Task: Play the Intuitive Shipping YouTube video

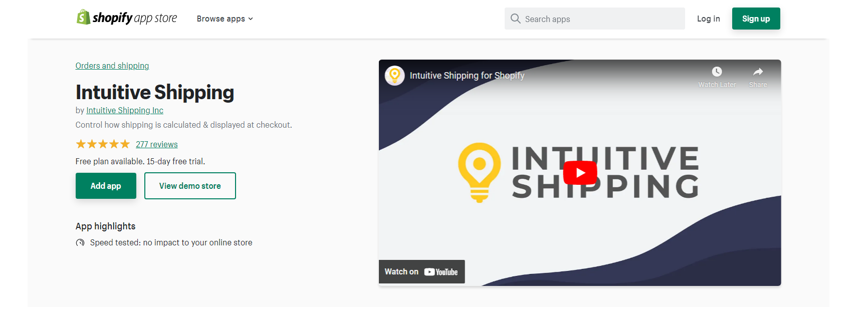Action: coord(580,173)
